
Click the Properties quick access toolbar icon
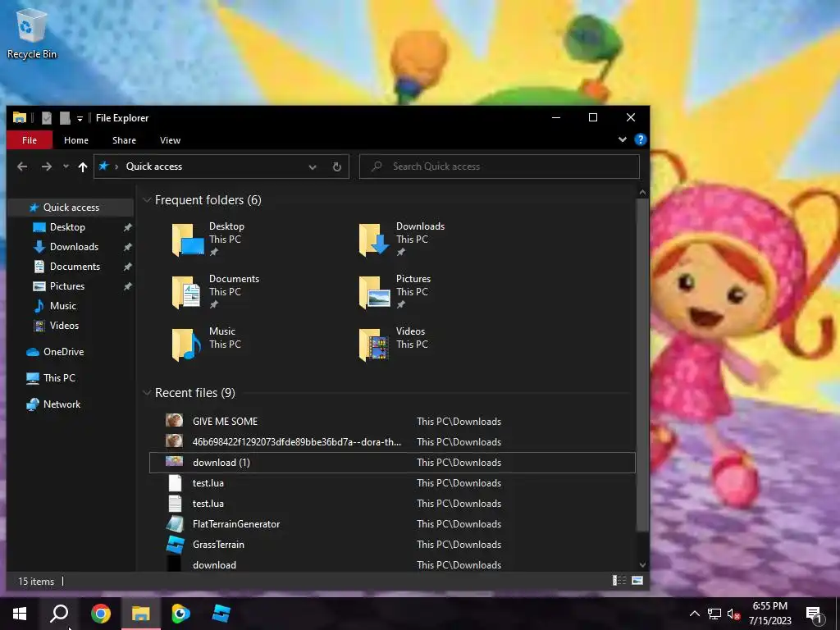tap(47, 118)
